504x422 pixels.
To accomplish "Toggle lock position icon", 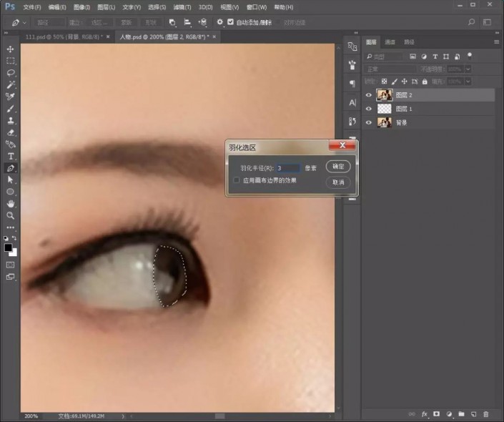I will pos(405,82).
